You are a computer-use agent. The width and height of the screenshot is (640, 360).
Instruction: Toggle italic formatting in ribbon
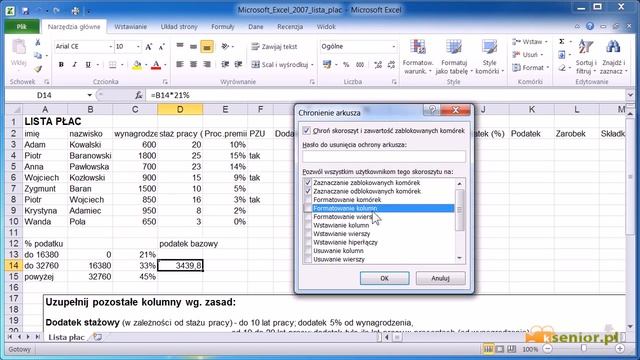pyautogui.click(x=74, y=64)
